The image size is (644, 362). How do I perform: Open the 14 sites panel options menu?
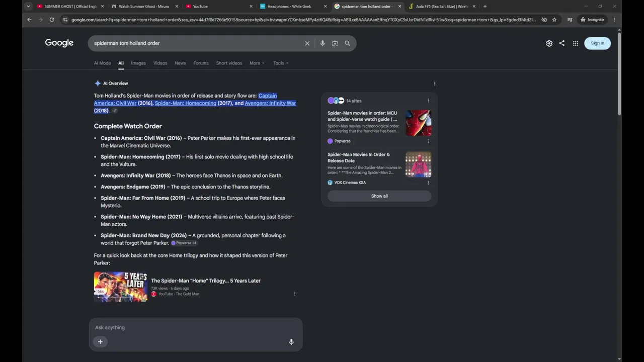pos(429,101)
